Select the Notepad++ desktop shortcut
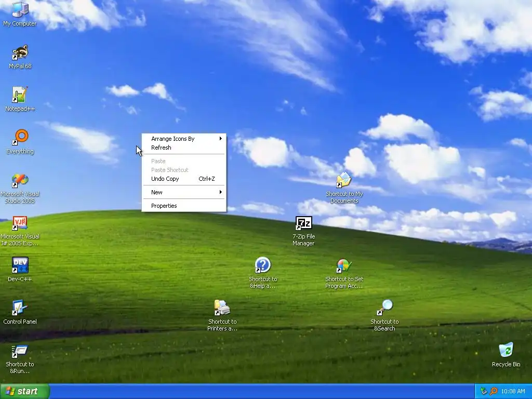 [20, 99]
